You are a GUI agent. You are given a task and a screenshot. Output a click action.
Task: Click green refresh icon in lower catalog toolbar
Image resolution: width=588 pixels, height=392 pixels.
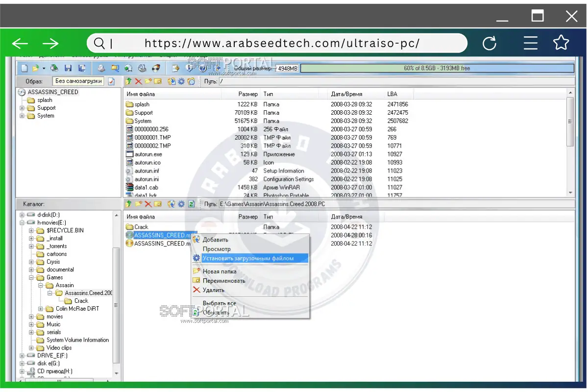pyautogui.click(x=192, y=204)
